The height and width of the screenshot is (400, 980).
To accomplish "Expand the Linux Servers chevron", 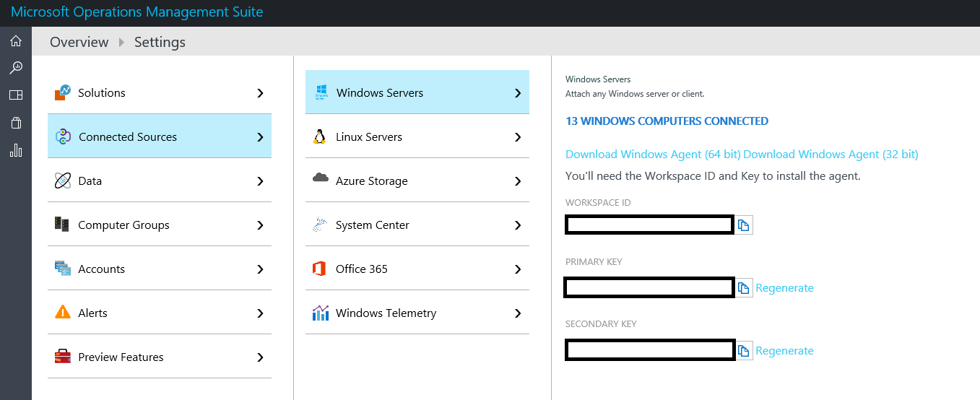I will (518, 137).
